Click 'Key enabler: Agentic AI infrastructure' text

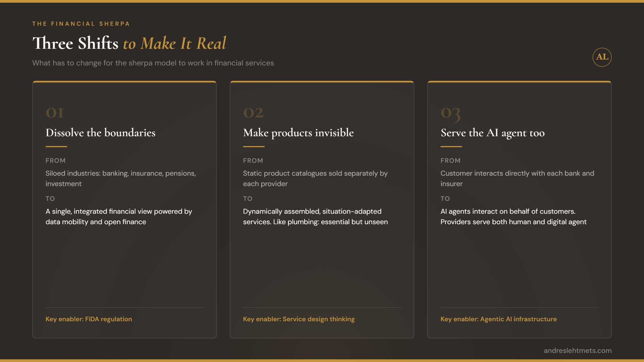498,319
